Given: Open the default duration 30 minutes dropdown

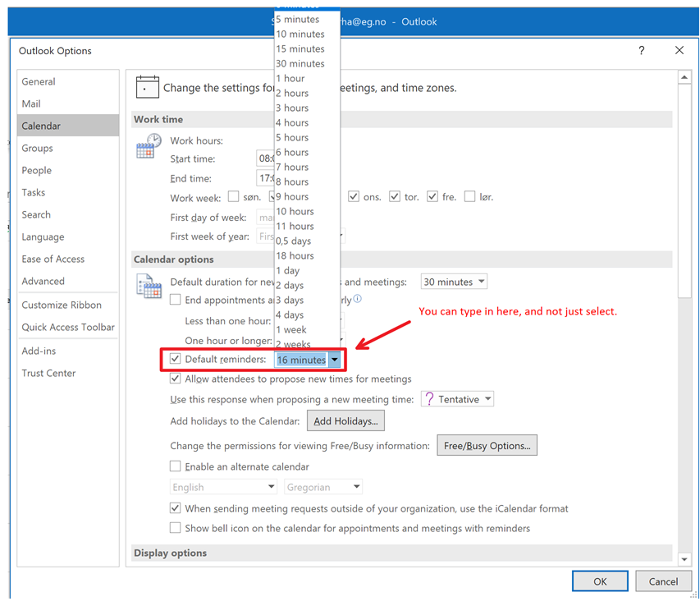Looking at the screenshot, I should pos(454,282).
